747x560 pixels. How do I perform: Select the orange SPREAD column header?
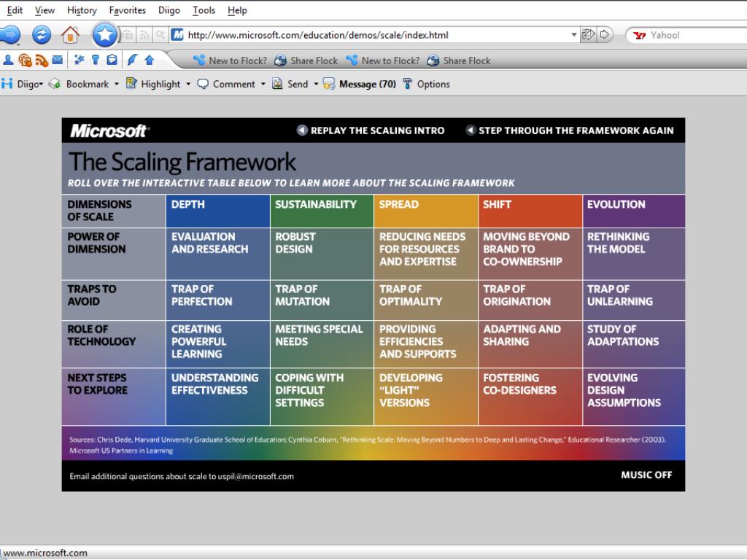click(426, 211)
